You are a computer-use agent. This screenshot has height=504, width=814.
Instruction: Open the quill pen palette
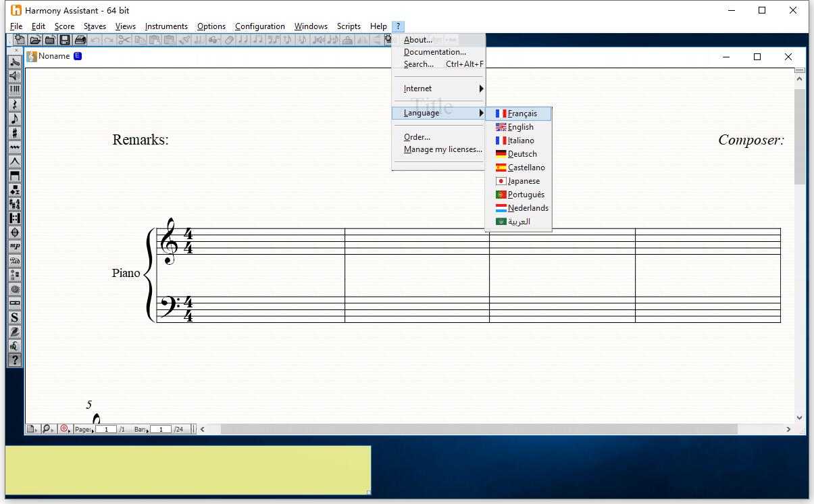(15, 331)
